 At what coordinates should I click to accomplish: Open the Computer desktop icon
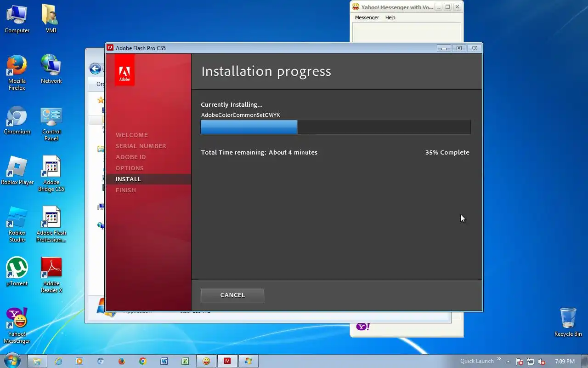click(17, 19)
